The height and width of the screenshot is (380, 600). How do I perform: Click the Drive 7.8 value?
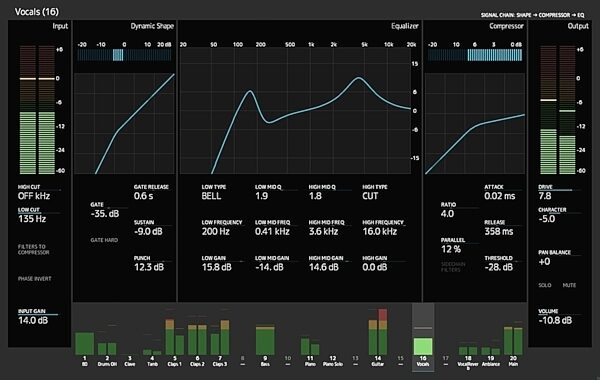click(x=545, y=196)
